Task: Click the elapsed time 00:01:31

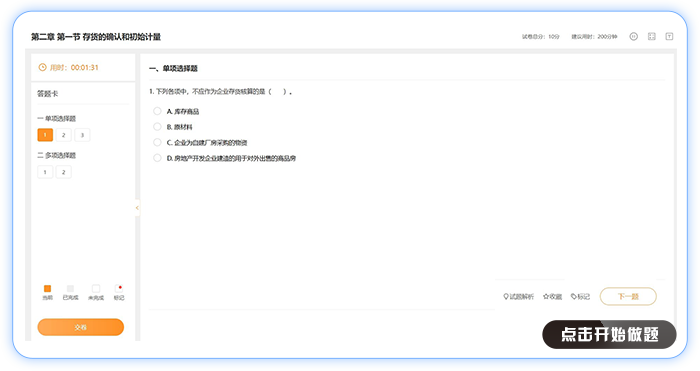Action: click(84, 67)
